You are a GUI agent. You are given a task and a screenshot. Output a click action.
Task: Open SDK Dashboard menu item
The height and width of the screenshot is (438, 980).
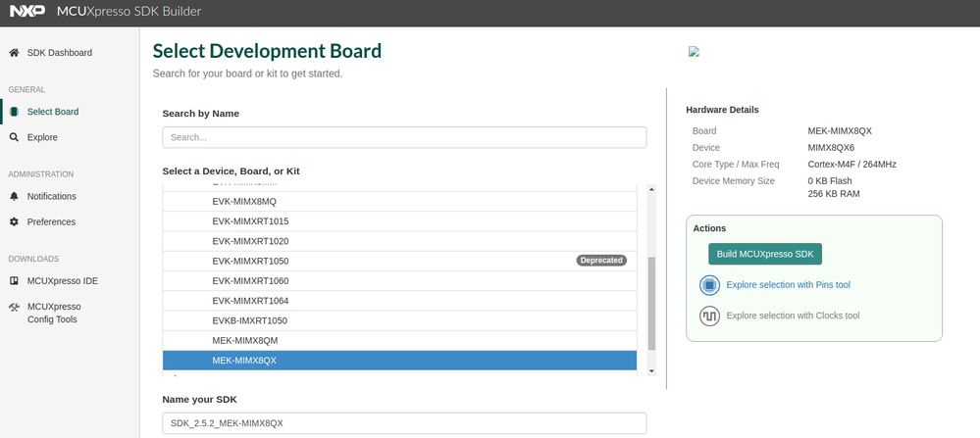tap(60, 53)
